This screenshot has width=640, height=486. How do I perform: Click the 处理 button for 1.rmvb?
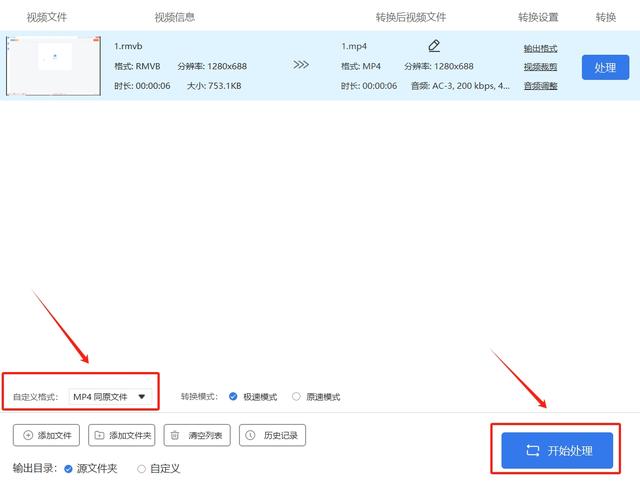(605, 67)
